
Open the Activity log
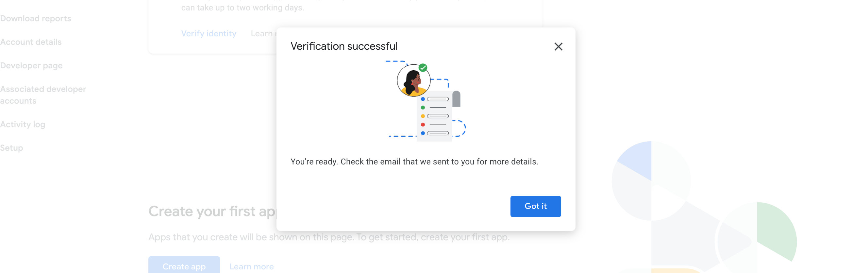[x=23, y=125]
